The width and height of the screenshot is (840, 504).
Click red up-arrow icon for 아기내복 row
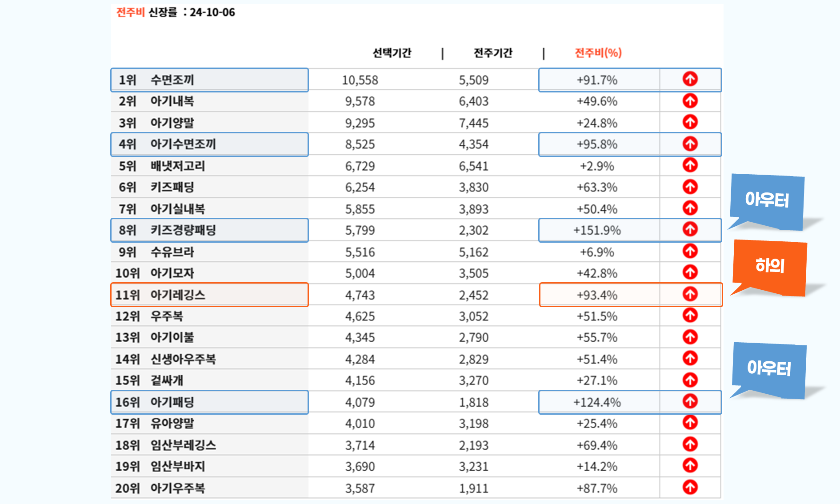pos(690,101)
